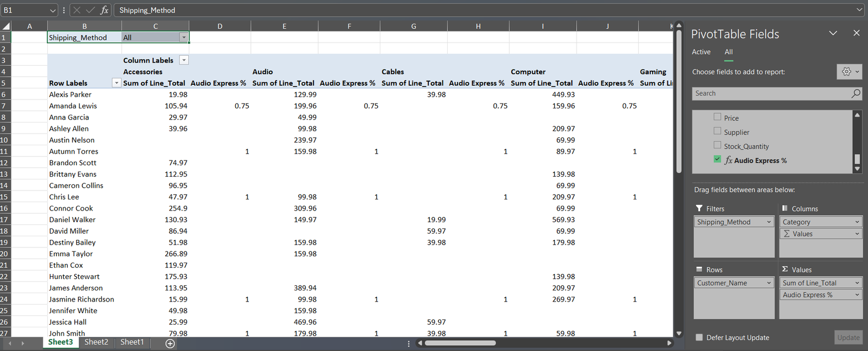868x351 pixels.
Task: Open PivotTable Fields task pane options chevron
Action: (x=833, y=33)
